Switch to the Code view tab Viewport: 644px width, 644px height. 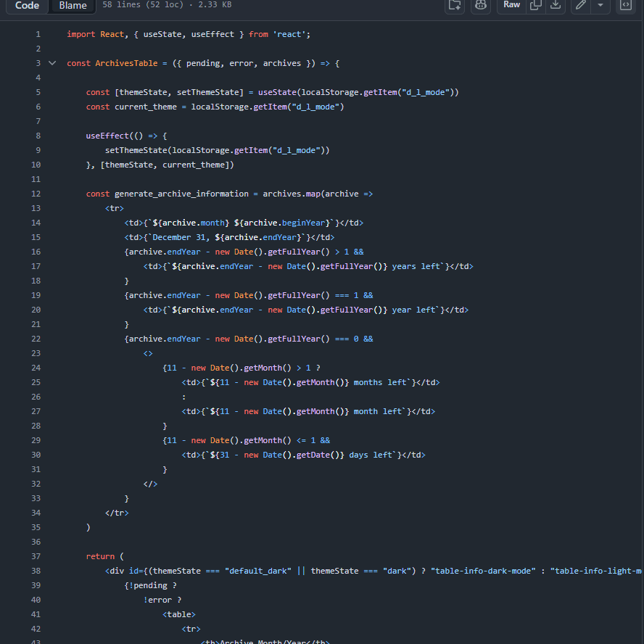[27, 5]
